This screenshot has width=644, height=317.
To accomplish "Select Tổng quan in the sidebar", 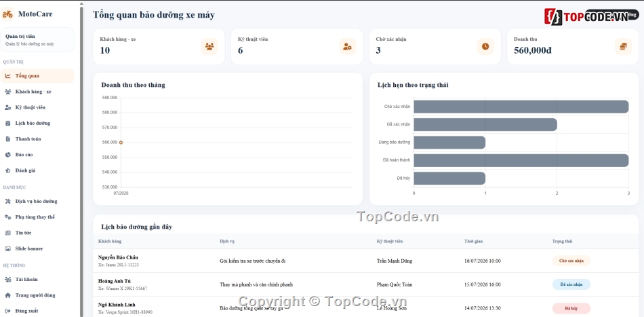I will point(37,75).
